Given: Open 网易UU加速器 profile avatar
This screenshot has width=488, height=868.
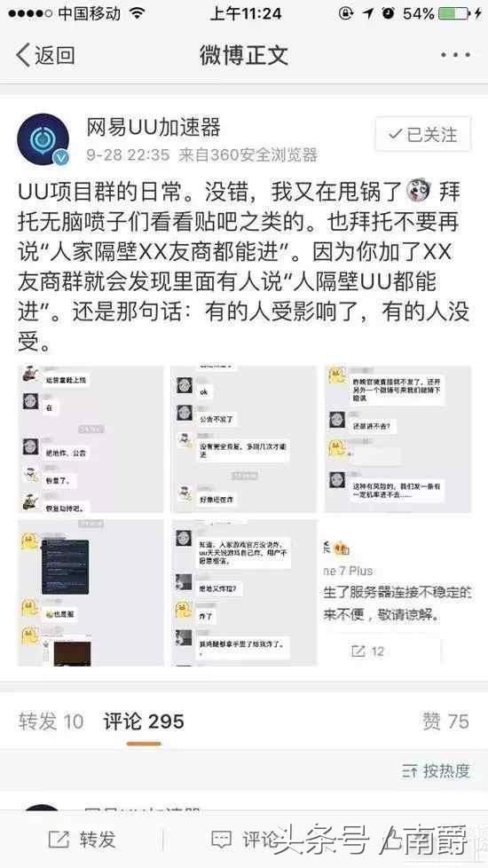Looking at the screenshot, I should 43,139.
